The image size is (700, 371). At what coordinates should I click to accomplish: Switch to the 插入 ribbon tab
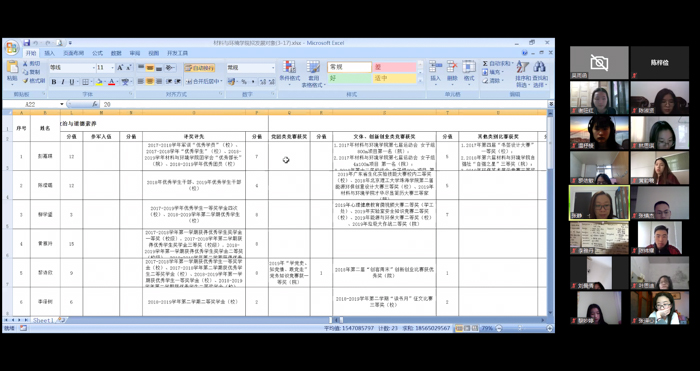coord(49,53)
